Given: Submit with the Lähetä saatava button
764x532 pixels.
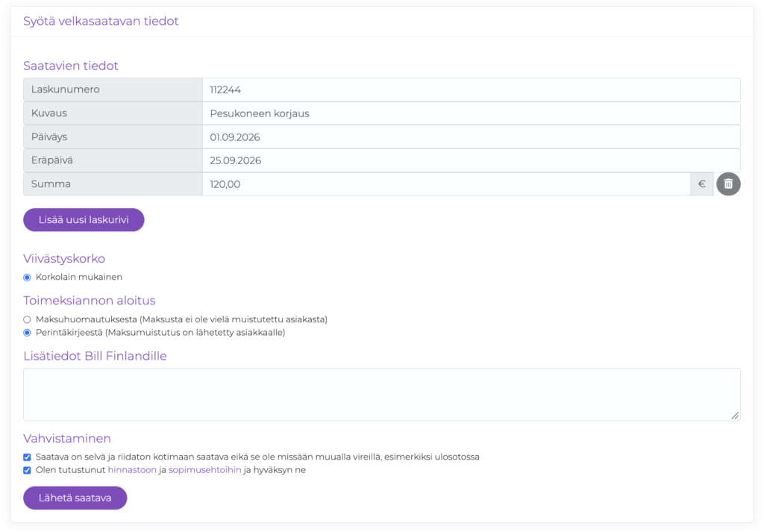Looking at the screenshot, I should click(x=75, y=498).
